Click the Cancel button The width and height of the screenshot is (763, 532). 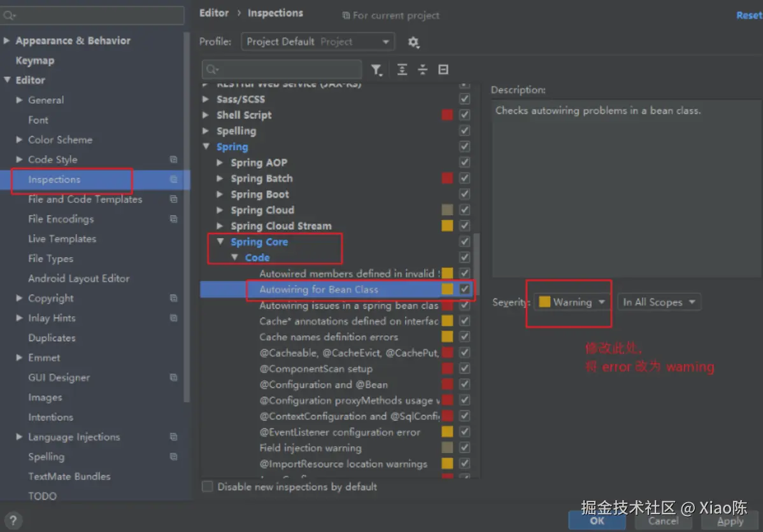(663, 521)
